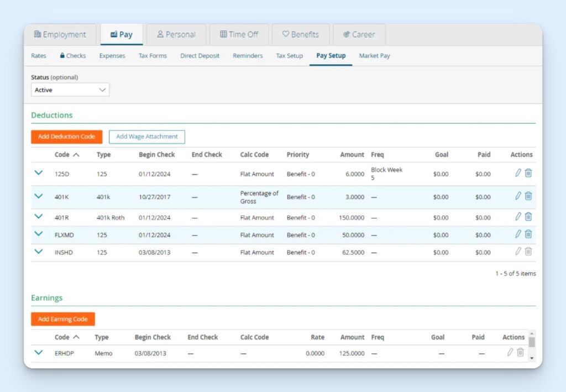Open the Status dropdown showing Active
The width and height of the screenshot is (566, 392).
pos(70,90)
